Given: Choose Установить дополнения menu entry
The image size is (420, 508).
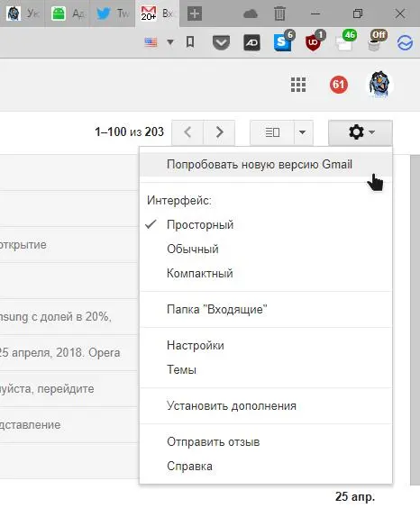Looking at the screenshot, I should click(266, 405).
